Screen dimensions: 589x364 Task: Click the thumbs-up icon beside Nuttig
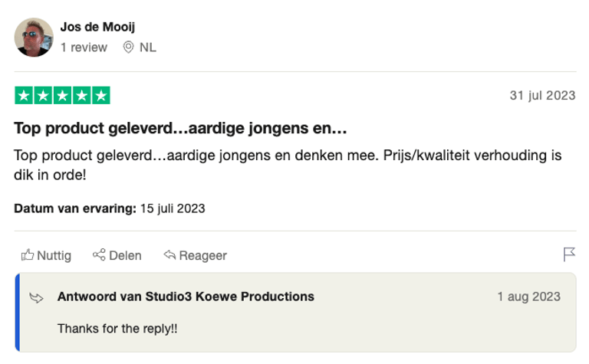(28, 255)
